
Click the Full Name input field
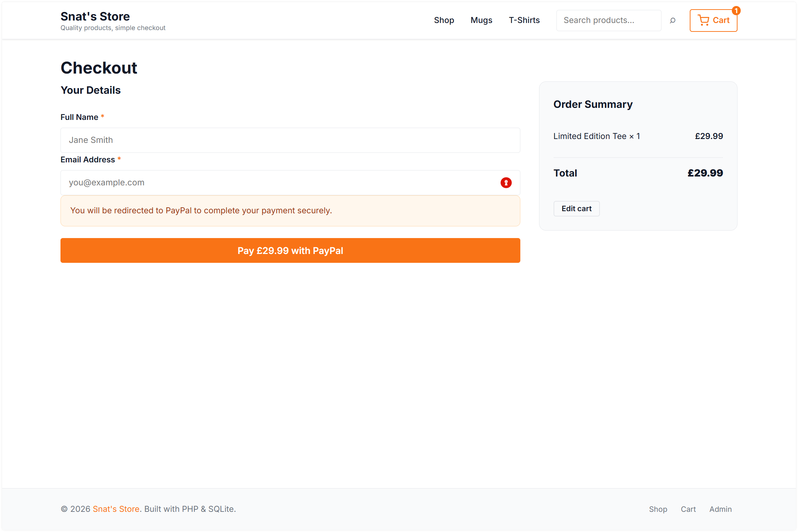click(290, 140)
